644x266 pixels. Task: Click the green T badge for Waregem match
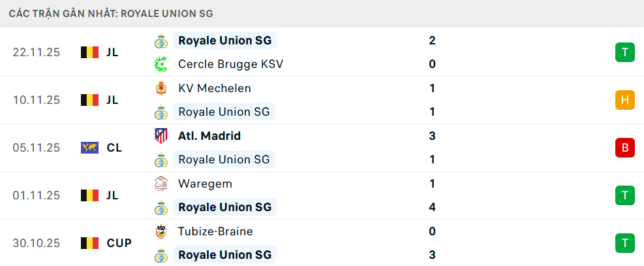(624, 195)
